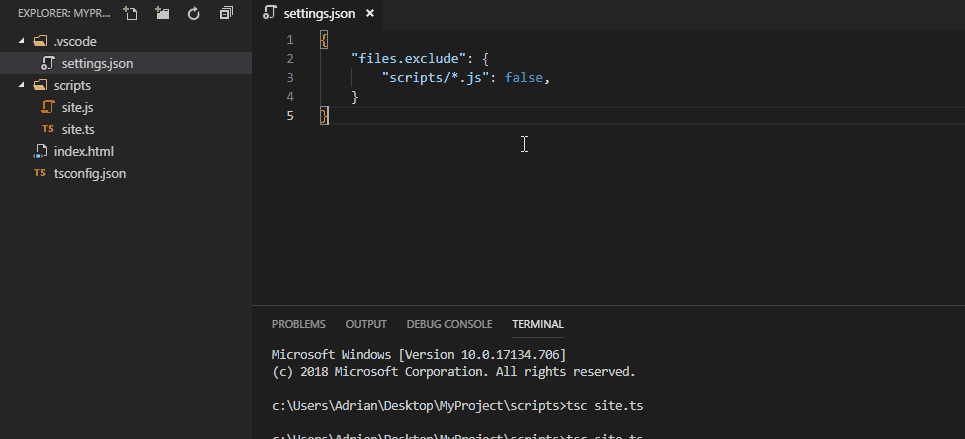Collapse all folders in Explorer
Viewport: 965px width, 439px height.
pos(226,13)
